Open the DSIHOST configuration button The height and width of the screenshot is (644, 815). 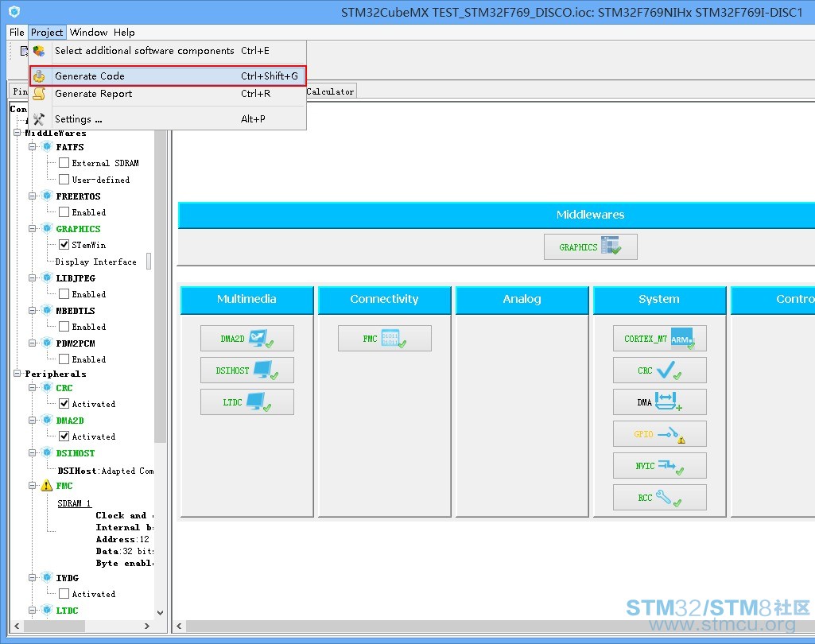pos(247,370)
